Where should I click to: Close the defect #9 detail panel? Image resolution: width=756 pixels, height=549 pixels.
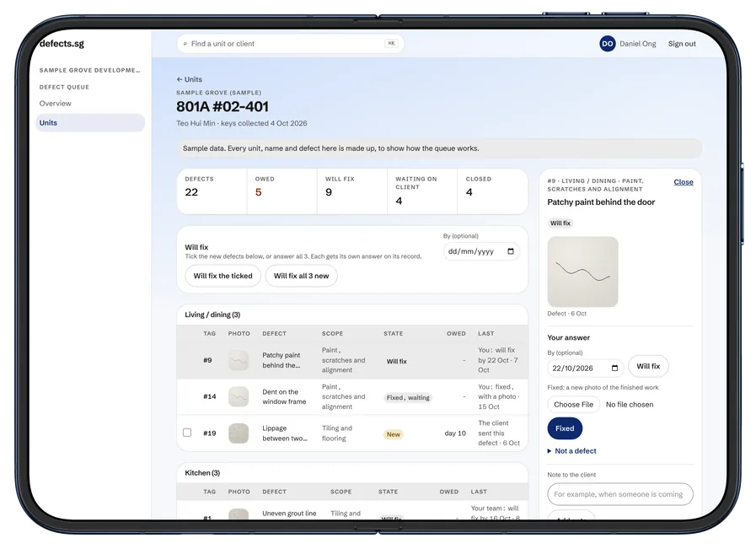[x=684, y=182]
